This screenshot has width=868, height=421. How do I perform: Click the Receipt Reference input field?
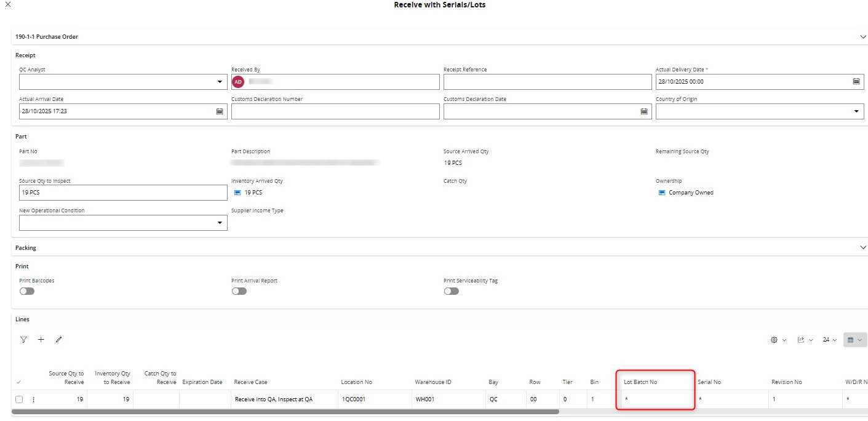(x=547, y=82)
